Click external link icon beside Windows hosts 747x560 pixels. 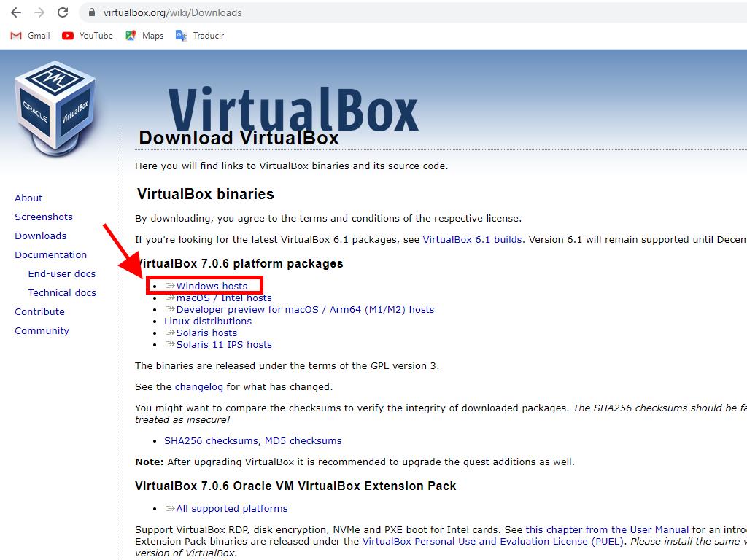[x=169, y=286]
